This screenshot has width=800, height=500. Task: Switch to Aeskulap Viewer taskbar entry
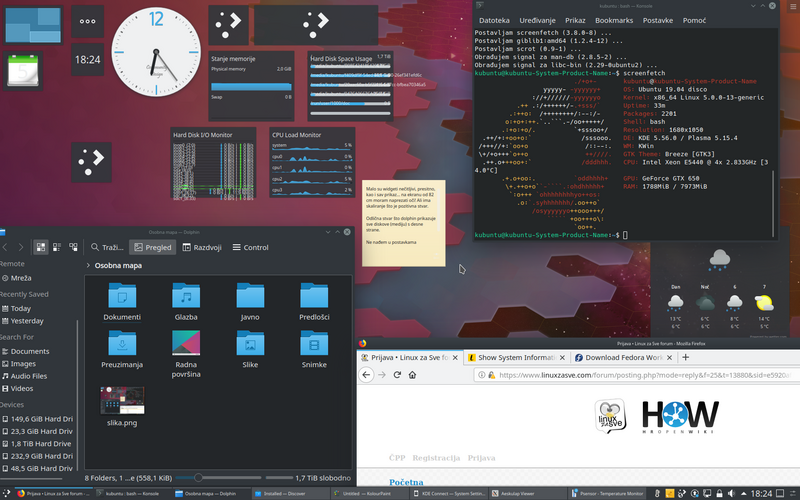coord(527,493)
